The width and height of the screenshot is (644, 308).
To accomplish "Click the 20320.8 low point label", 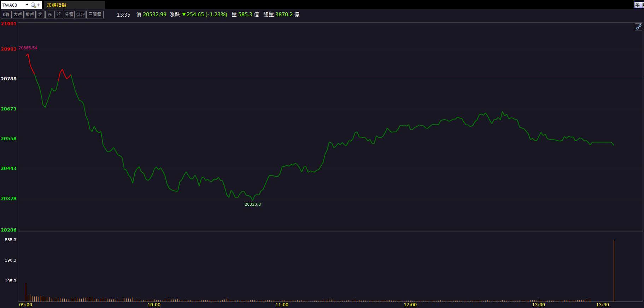I will (252, 204).
